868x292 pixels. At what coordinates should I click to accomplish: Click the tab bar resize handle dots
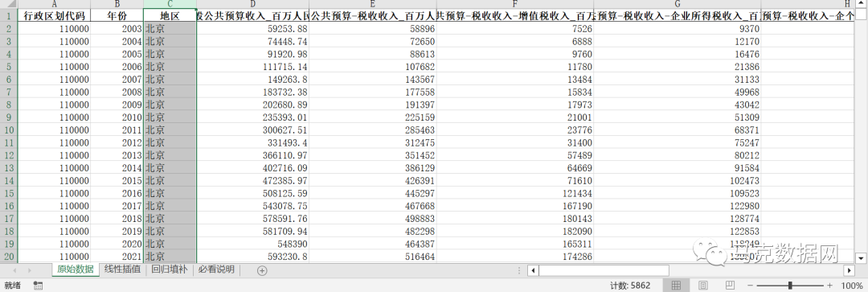pyautogui.click(x=518, y=270)
